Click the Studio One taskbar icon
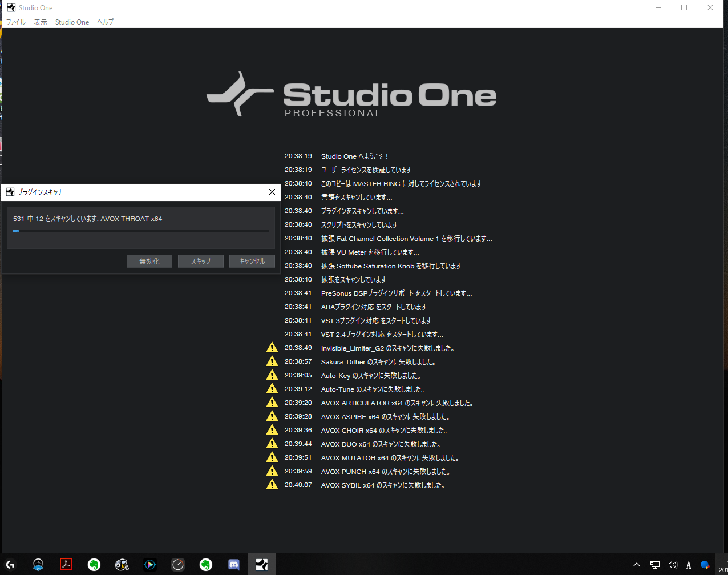 [x=262, y=565]
